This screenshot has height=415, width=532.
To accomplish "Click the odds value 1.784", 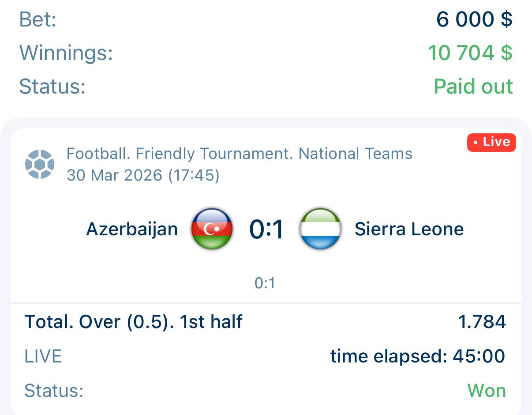I will point(482,322).
